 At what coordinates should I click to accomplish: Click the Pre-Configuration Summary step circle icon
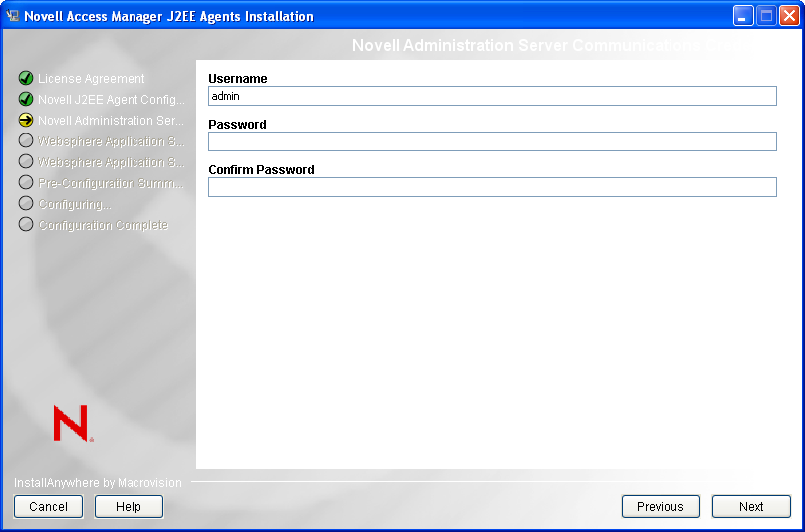tap(26, 182)
